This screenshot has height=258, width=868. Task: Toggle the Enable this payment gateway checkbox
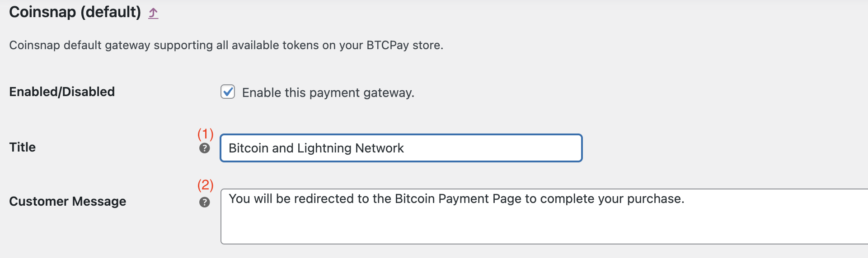228,92
